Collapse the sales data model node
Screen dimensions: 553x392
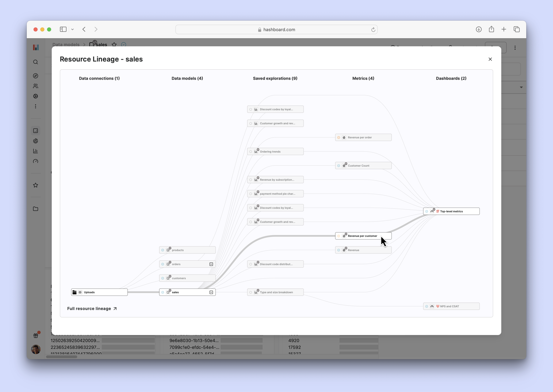211,292
